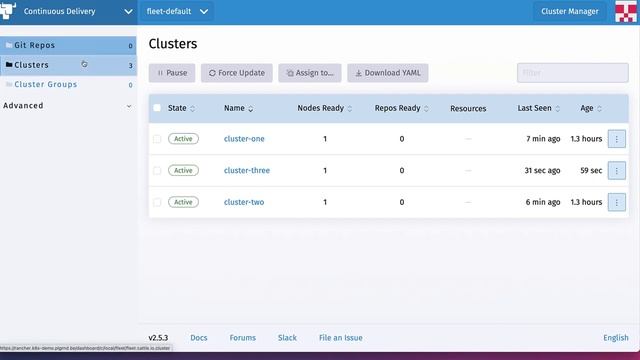Click the Cluster Groups folder icon
640x360 pixels.
(x=9, y=84)
